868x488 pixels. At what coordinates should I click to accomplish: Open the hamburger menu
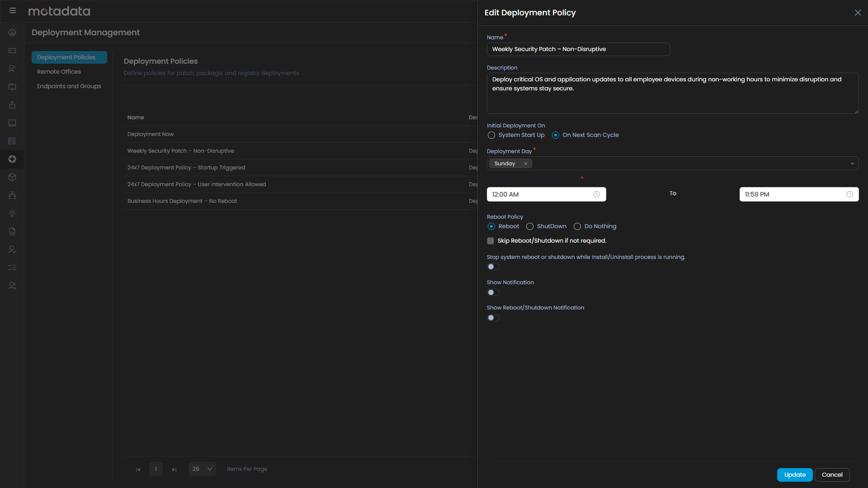click(13, 10)
